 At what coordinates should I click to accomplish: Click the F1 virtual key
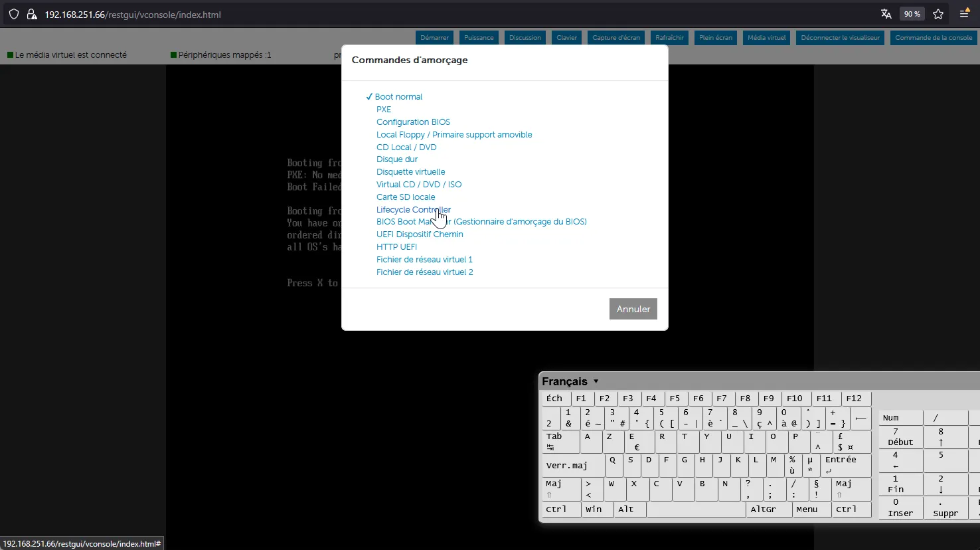[582, 399]
